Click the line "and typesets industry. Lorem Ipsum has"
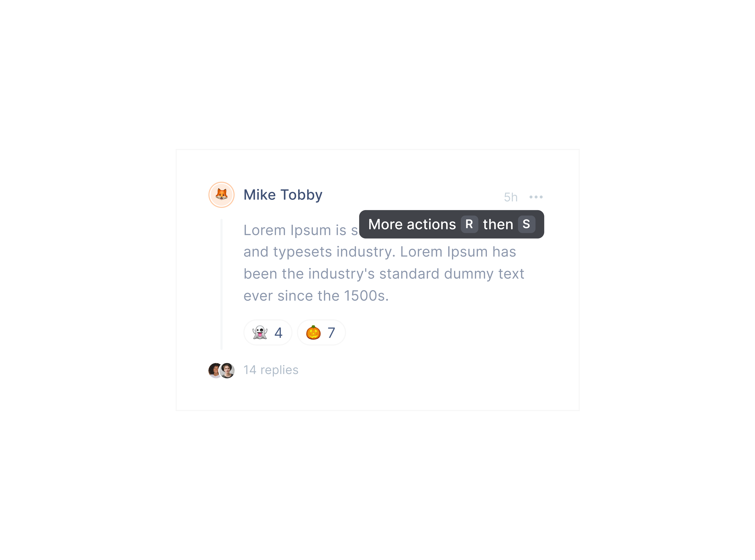 [380, 252]
